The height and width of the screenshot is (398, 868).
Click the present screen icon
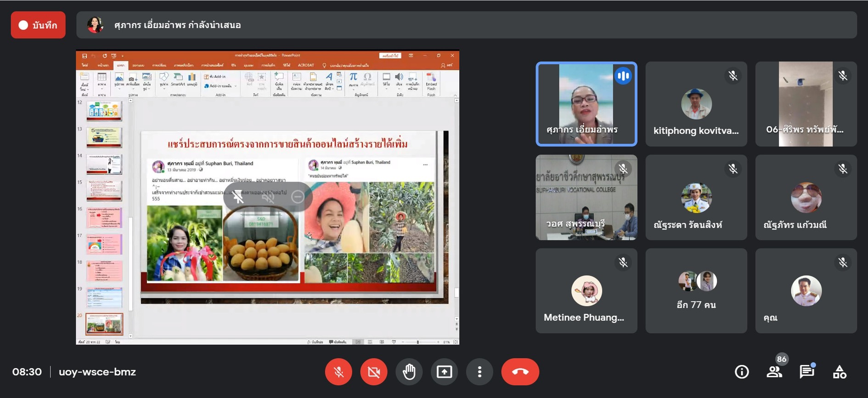point(444,372)
